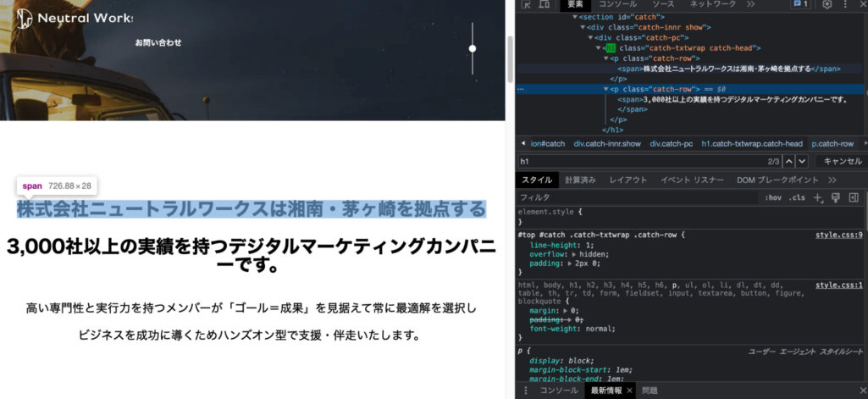Select p.catch-row in the breadcrumb

(x=832, y=144)
